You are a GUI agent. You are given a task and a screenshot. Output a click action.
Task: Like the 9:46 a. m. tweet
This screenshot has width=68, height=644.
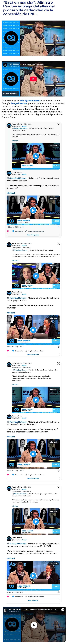click(x=8, y=351)
